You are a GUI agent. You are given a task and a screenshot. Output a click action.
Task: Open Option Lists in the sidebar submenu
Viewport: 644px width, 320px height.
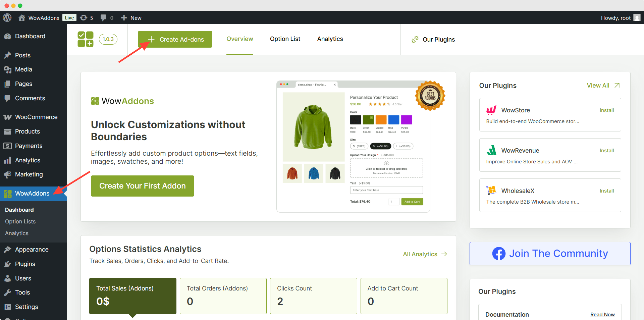click(x=20, y=221)
